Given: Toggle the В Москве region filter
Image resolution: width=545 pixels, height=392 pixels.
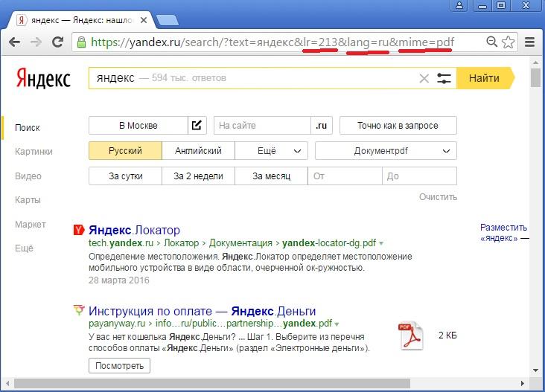Looking at the screenshot, I should [x=138, y=126].
